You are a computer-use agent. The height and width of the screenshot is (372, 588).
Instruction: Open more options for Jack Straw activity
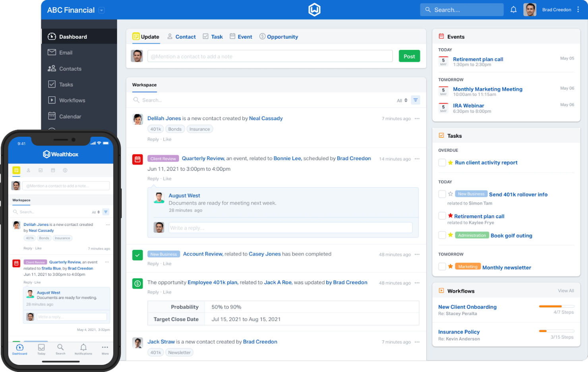point(417,342)
